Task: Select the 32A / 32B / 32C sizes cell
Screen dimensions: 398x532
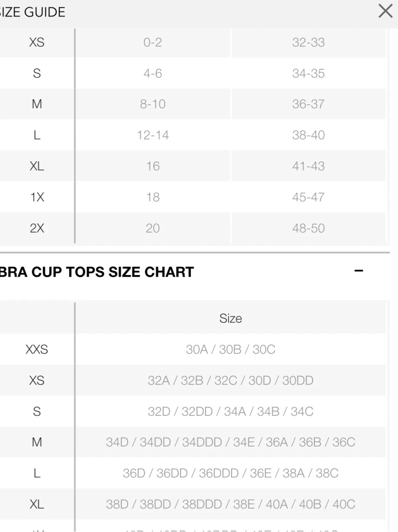Action: tap(230, 380)
